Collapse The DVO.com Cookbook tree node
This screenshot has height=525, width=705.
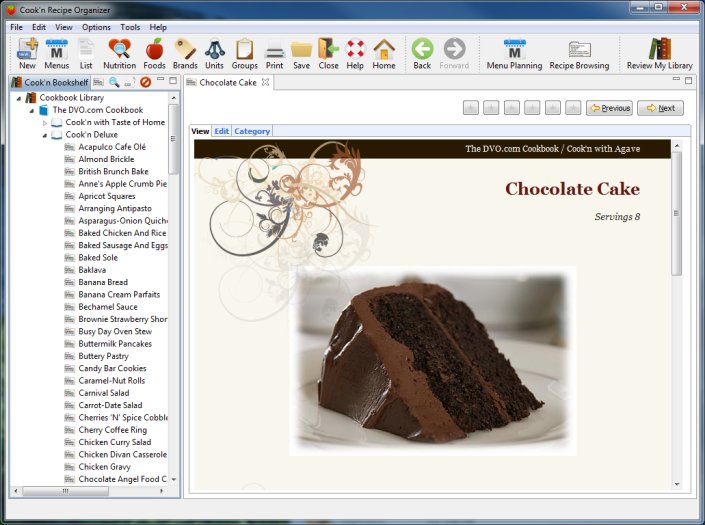pyautogui.click(x=31, y=110)
